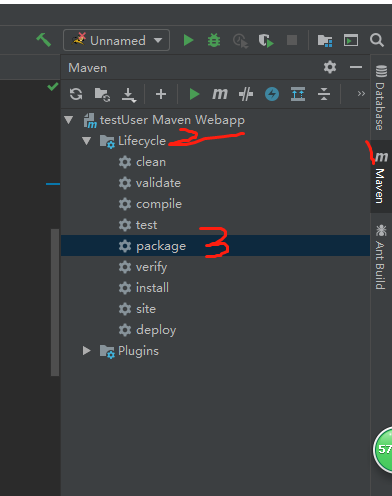Screen dimensions: 392x496
Task: Expand the Plugins node
Action: [x=87, y=350]
